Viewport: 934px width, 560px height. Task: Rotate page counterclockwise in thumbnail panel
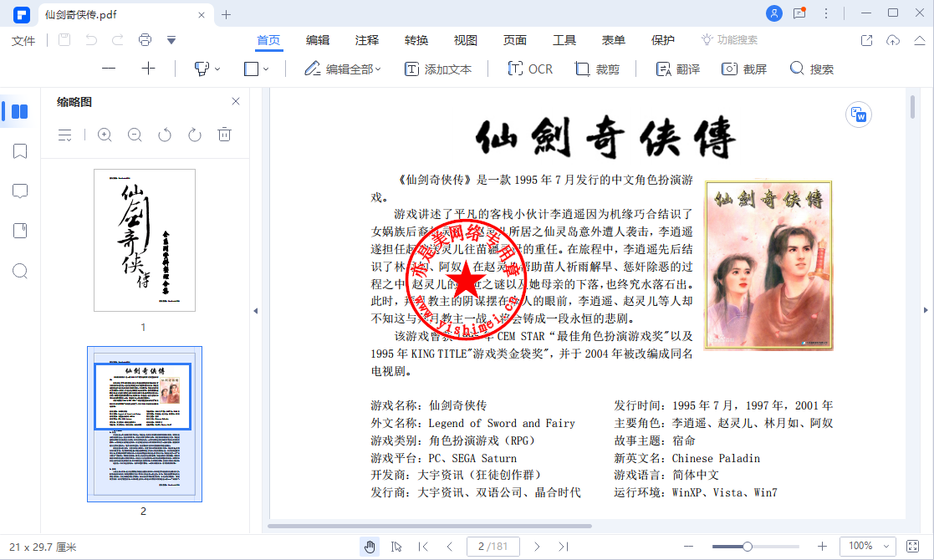(x=165, y=135)
